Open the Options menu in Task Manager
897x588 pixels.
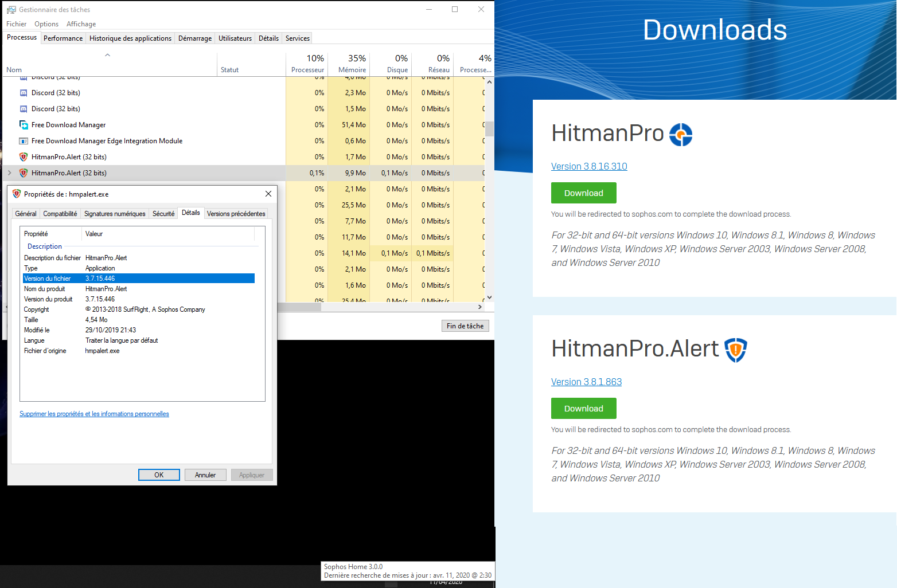tap(46, 24)
